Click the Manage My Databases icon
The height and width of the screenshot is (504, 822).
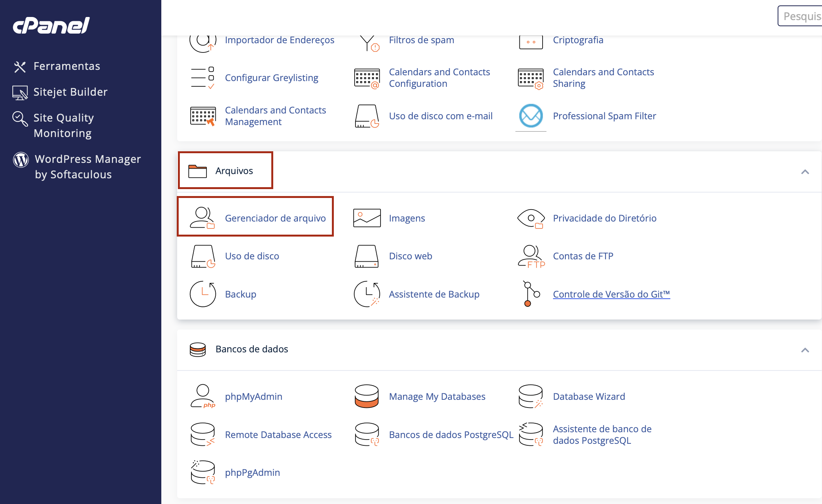pyautogui.click(x=367, y=396)
